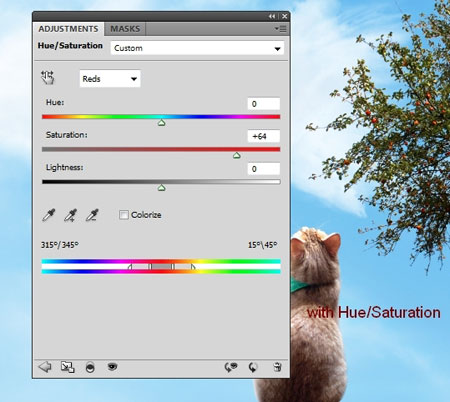The image size is (450, 402).
Task: Clip adjustment to layer below icon
Action: coord(90,367)
